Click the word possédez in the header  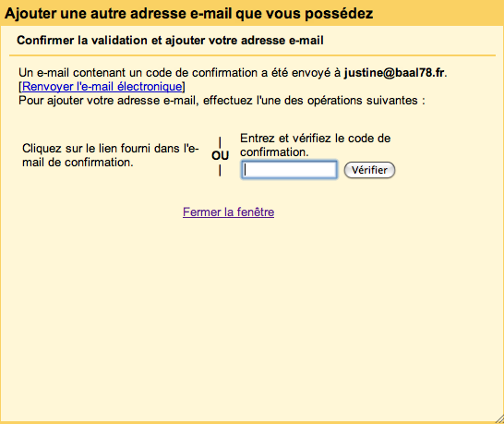coord(339,14)
